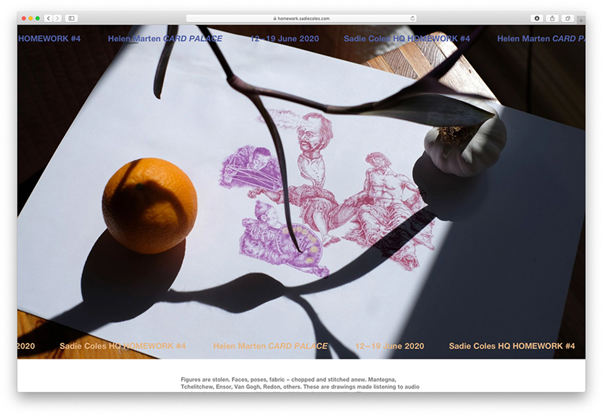Open the Safari downloads list

[536, 18]
